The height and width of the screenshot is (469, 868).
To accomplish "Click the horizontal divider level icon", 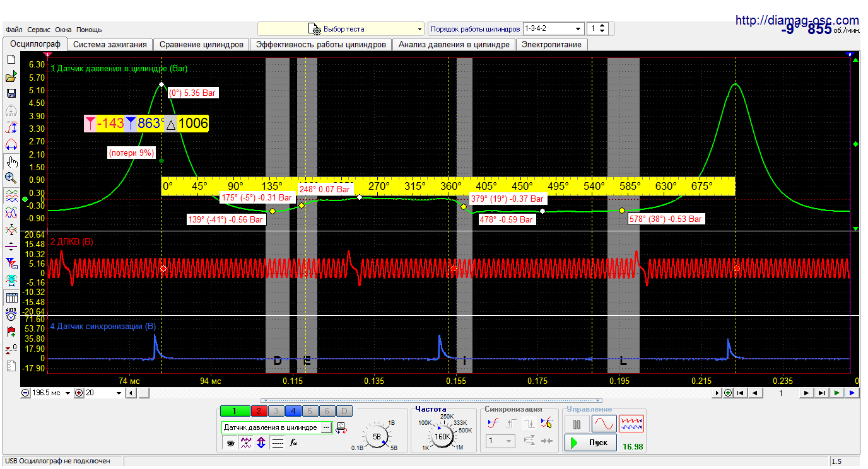I will pyautogui.click(x=11, y=246).
